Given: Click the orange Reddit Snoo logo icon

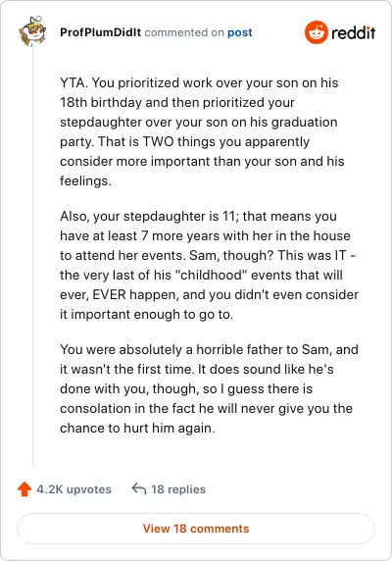Looking at the screenshot, I should (316, 32).
